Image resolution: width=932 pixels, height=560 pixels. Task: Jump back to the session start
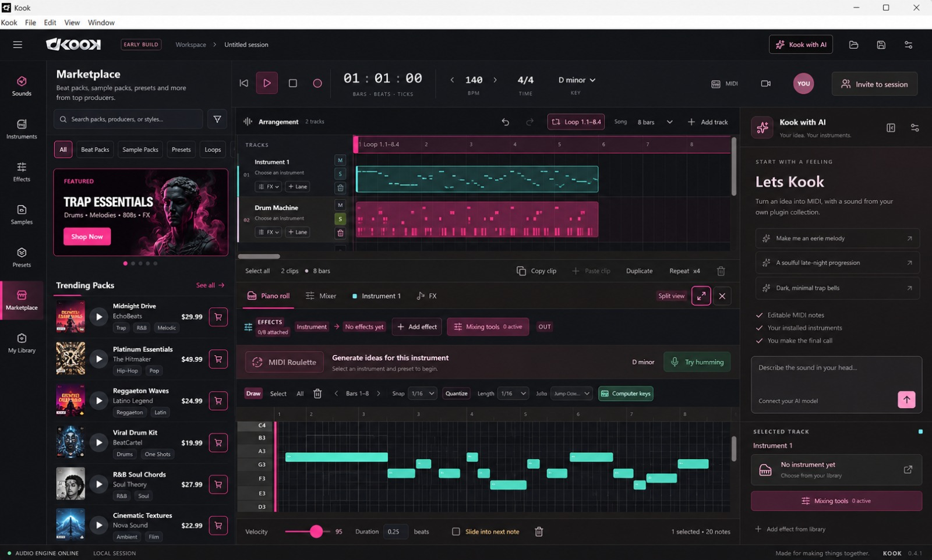243,83
